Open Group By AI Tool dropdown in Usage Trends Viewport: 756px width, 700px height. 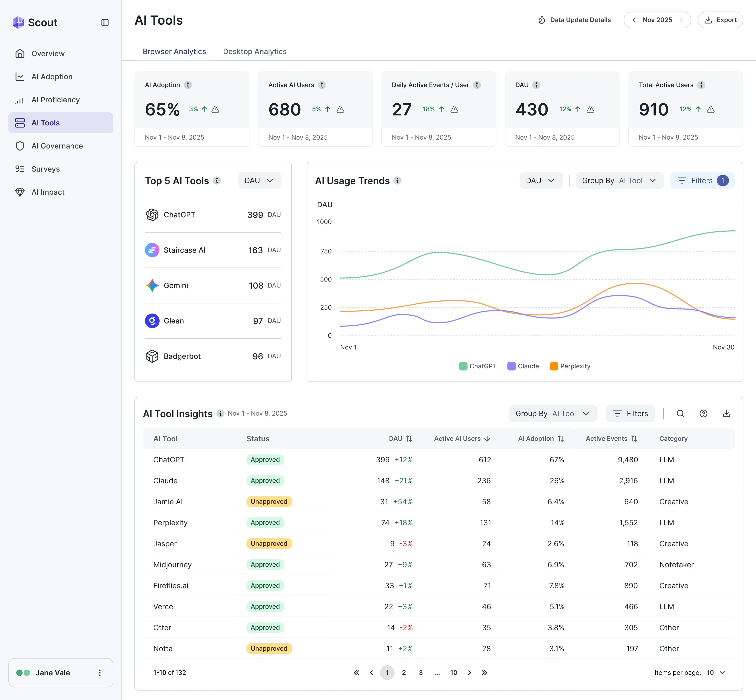point(619,181)
